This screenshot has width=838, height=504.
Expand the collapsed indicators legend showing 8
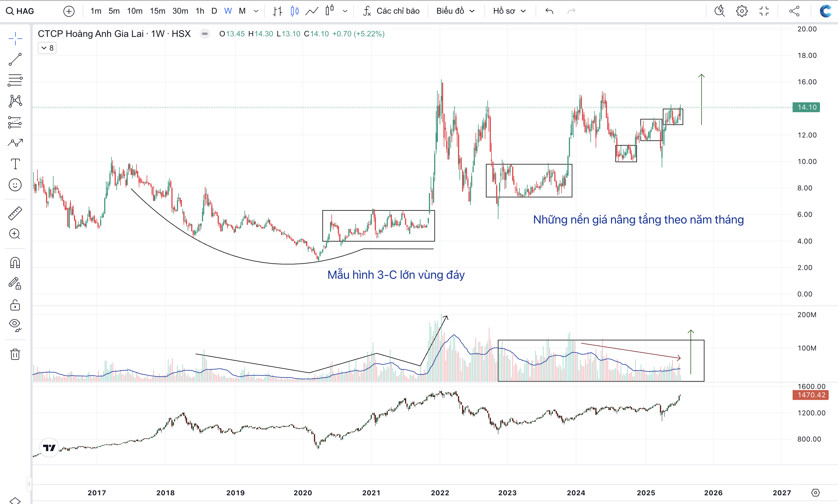pyautogui.click(x=47, y=48)
